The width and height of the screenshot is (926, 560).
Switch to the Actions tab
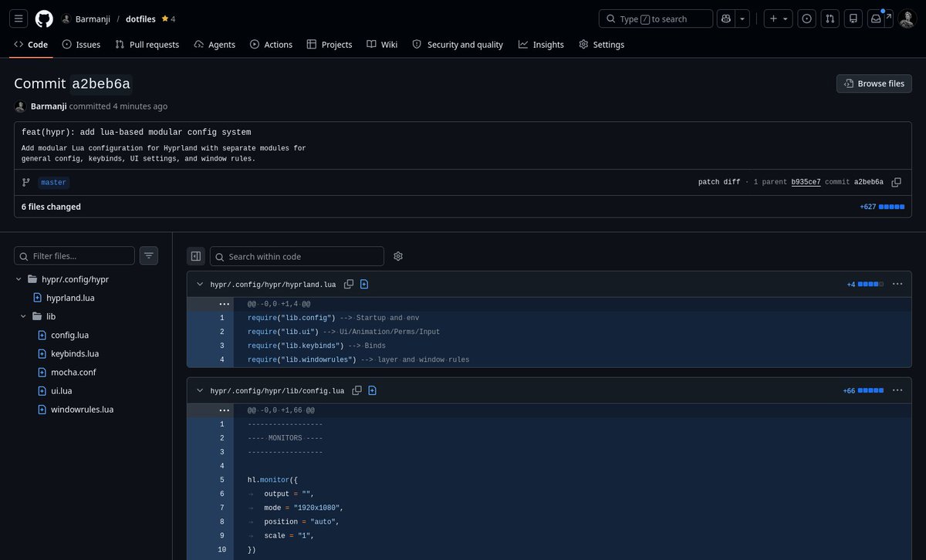271,45
